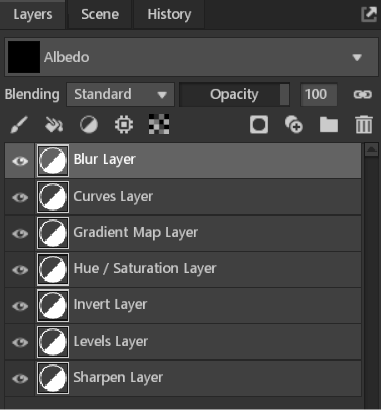Viewport: 381px width, 410px height.
Task: Duplicate layer with the plus circles icon
Action: pyautogui.click(x=294, y=125)
